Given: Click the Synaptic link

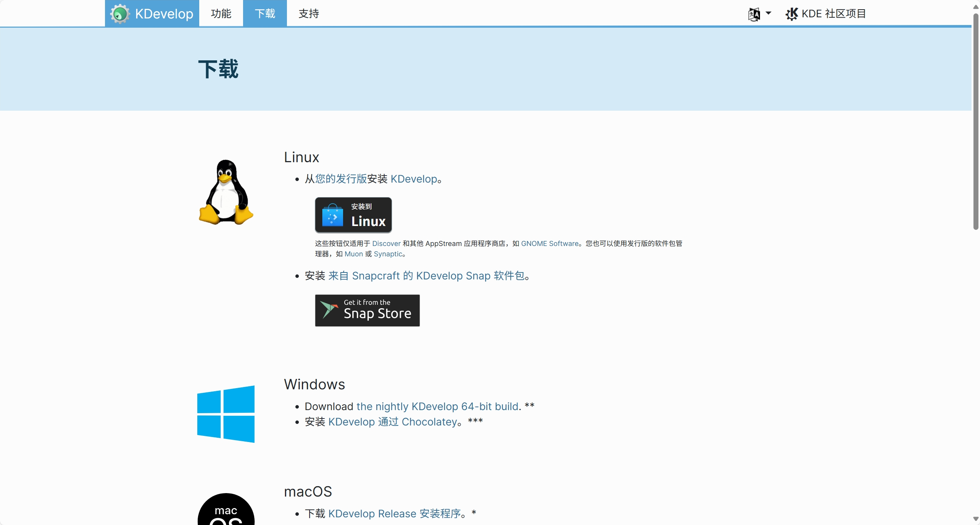Looking at the screenshot, I should pos(388,254).
